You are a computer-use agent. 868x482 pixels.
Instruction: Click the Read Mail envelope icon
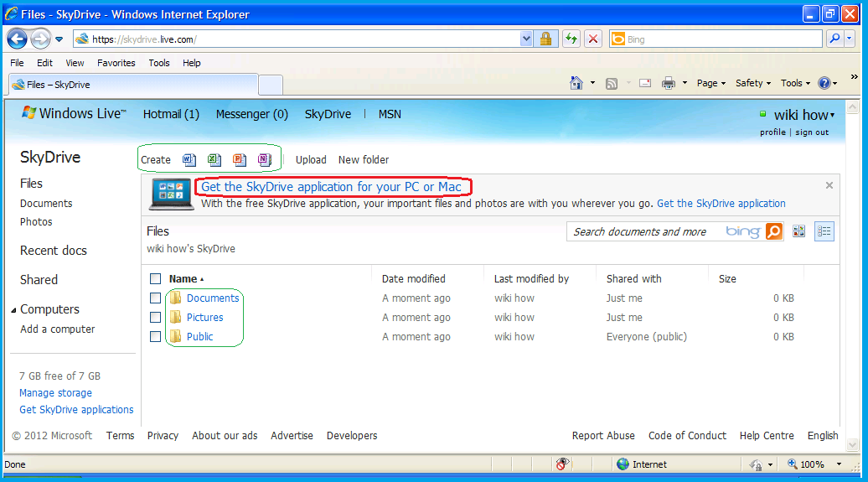tap(645, 83)
